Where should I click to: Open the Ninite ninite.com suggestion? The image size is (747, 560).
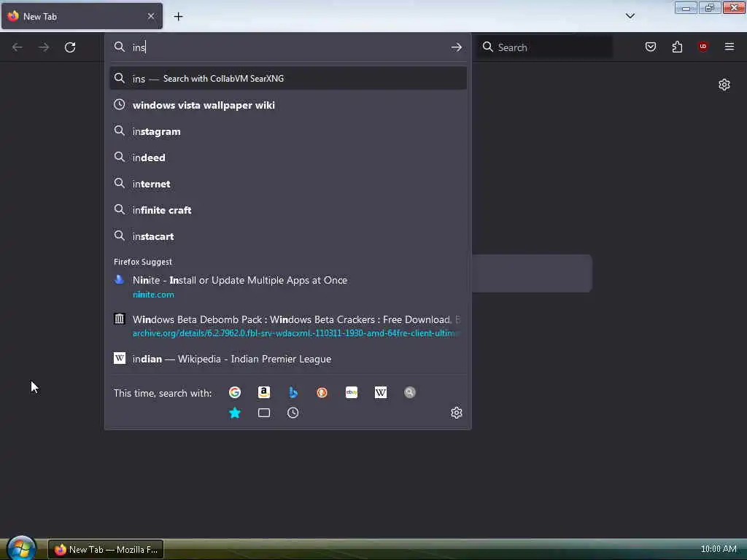(287, 287)
